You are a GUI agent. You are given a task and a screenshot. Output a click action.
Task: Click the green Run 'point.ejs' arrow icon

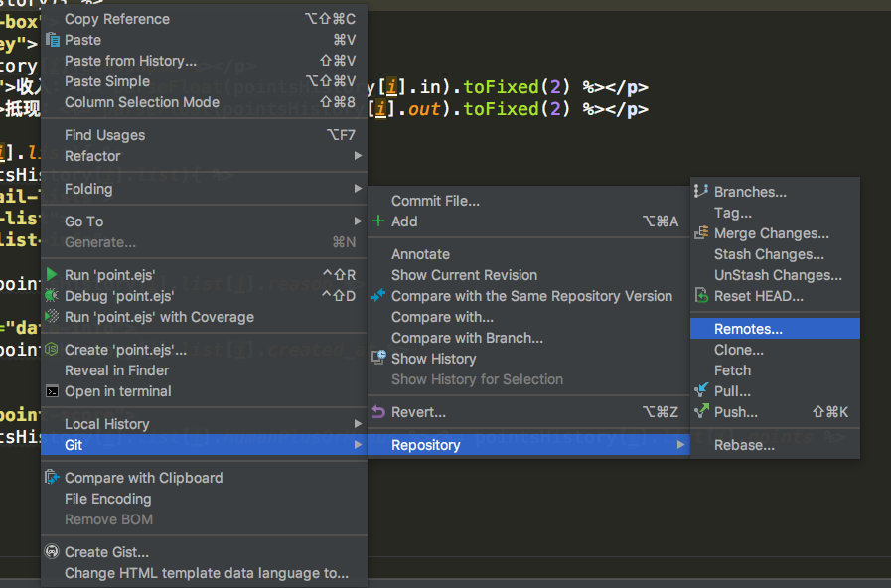point(53,274)
